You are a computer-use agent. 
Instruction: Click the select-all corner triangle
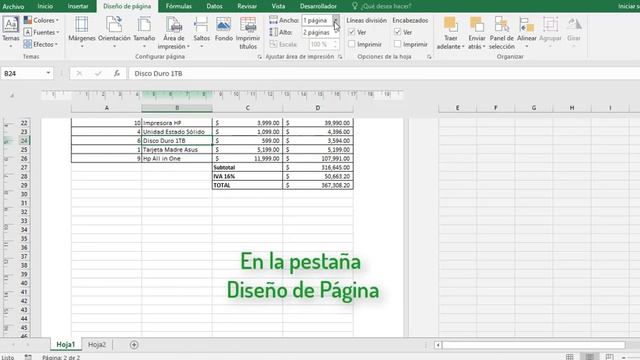coord(12,95)
